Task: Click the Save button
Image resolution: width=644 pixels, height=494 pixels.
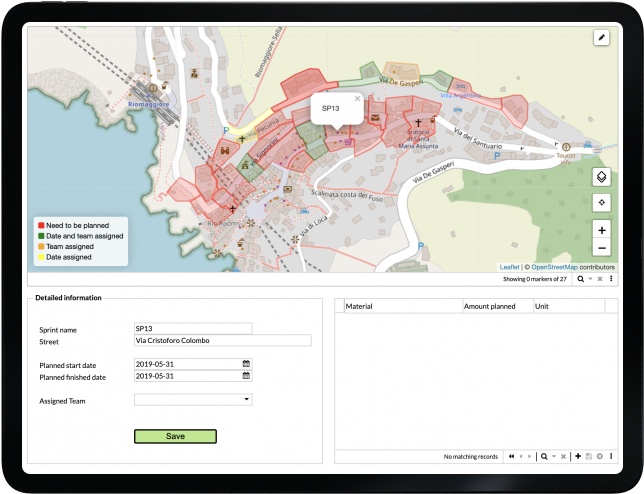Action: pyautogui.click(x=175, y=436)
